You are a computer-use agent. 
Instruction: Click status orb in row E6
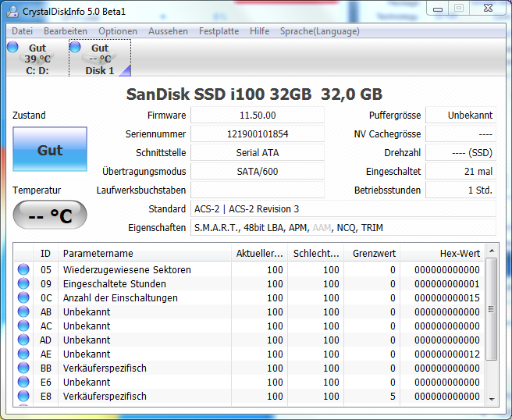tap(23, 382)
